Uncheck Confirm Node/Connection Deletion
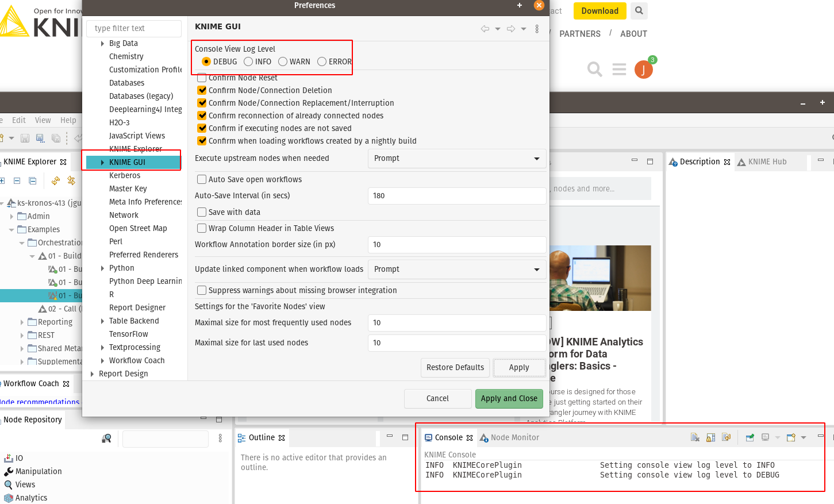The height and width of the screenshot is (504, 834). [202, 90]
